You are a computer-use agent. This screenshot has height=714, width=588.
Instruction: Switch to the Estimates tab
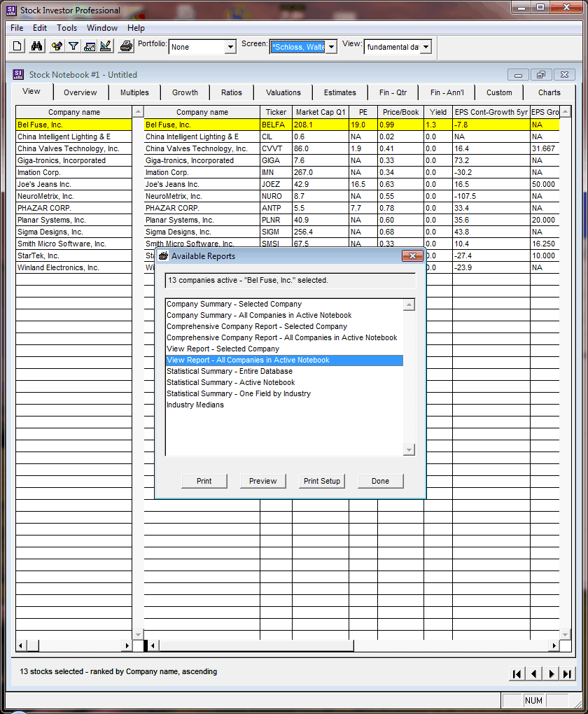[339, 92]
